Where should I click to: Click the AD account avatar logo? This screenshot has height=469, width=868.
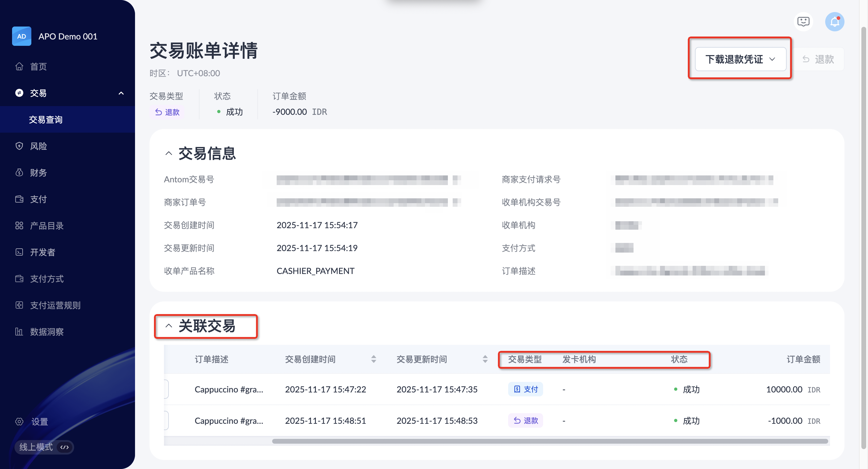[22, 36]
